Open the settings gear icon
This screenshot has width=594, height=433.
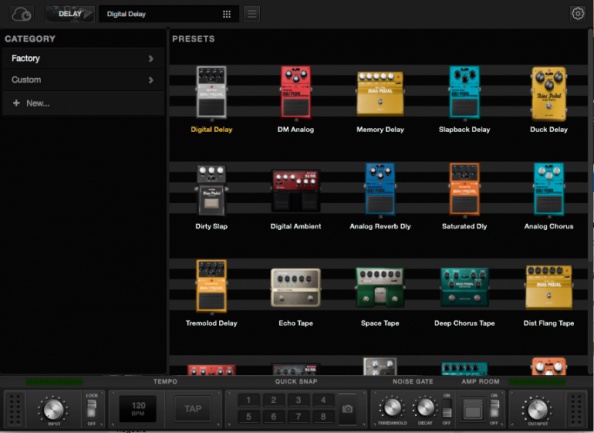click(577, 14)
